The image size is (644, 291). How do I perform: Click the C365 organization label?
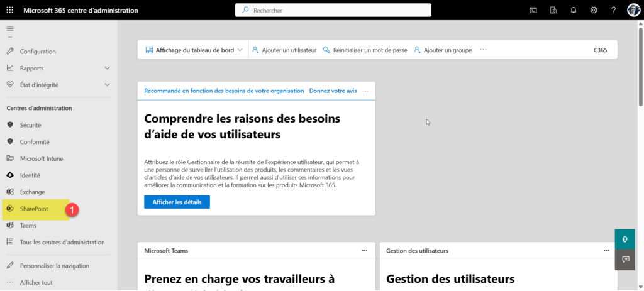[600, 50]
